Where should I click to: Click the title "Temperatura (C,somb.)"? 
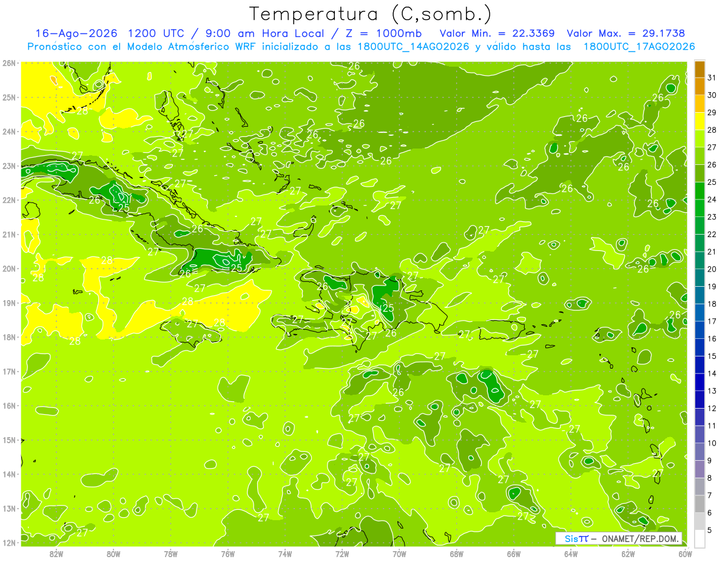click(371, 14)
